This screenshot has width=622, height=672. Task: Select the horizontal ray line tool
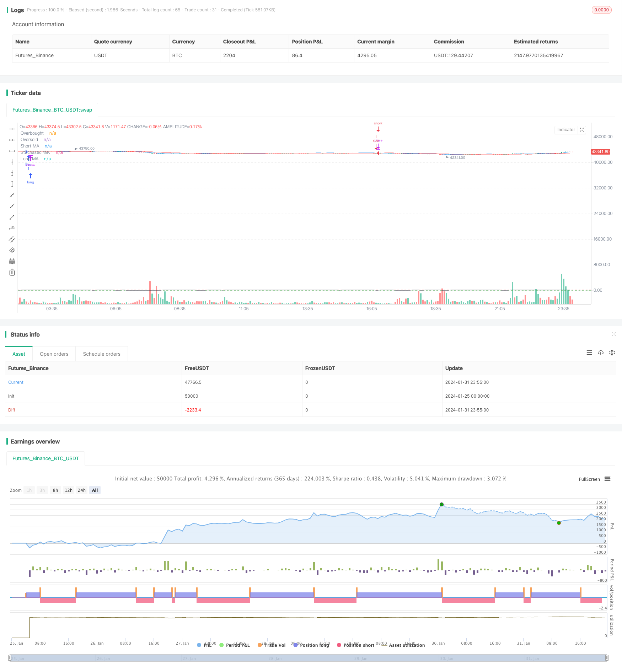12,140
